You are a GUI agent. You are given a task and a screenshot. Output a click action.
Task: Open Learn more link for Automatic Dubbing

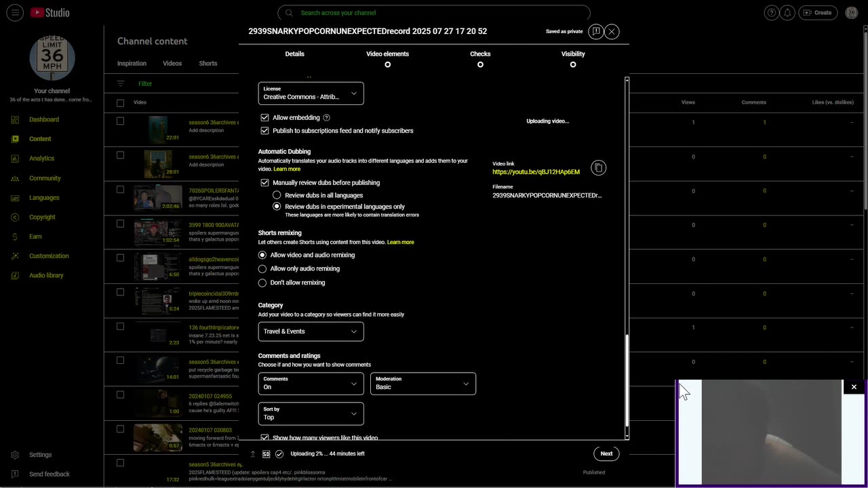(287, 169)
